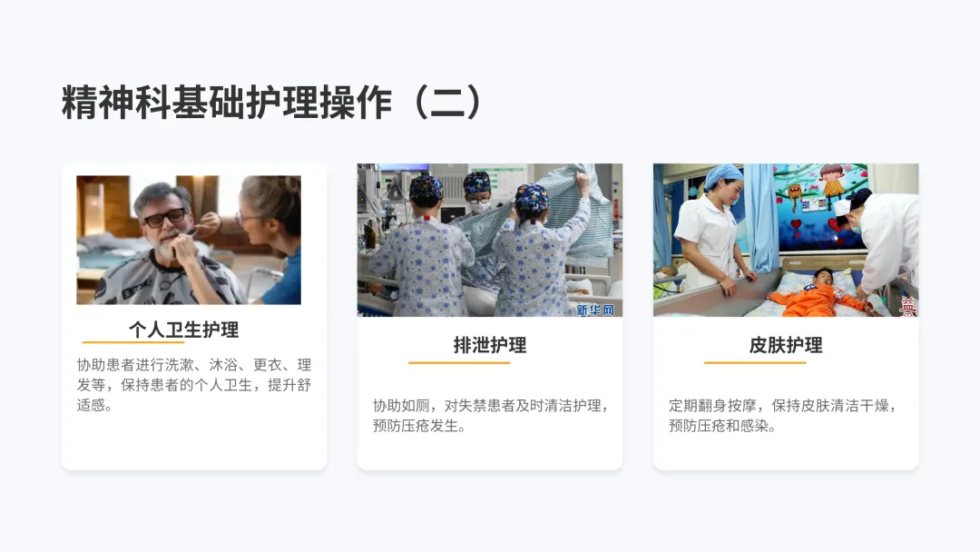Click the red watermark on the third photo's corner
The height and width of the screenshot is (552, 980).
(907, 306)
